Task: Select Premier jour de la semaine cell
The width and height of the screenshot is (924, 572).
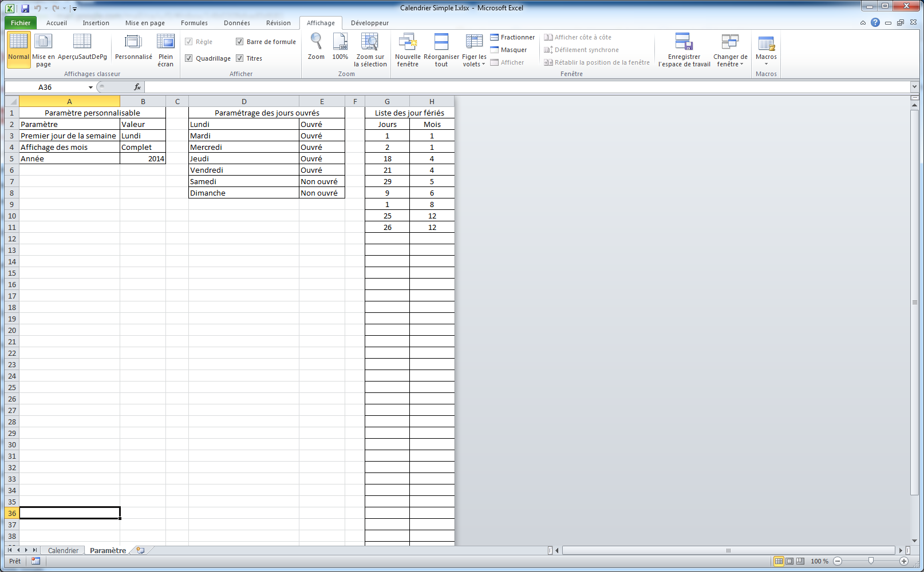Action: pos(69,136)
